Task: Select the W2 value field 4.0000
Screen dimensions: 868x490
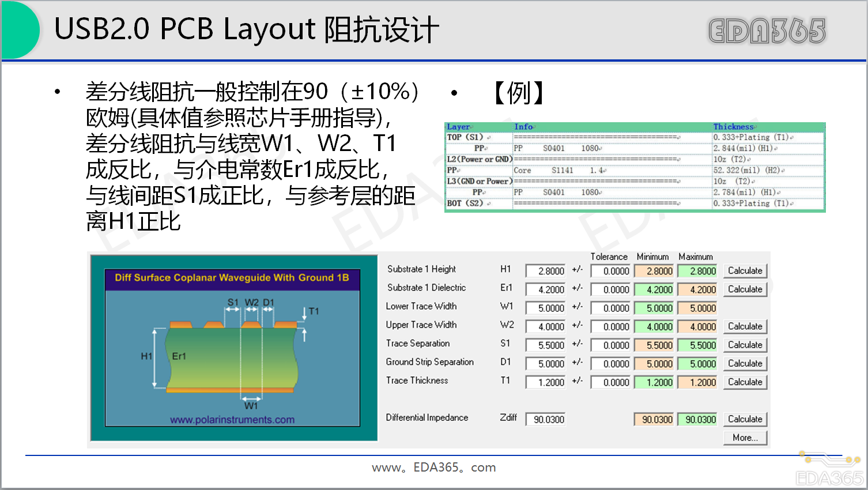Action: [x=545, y=326]
